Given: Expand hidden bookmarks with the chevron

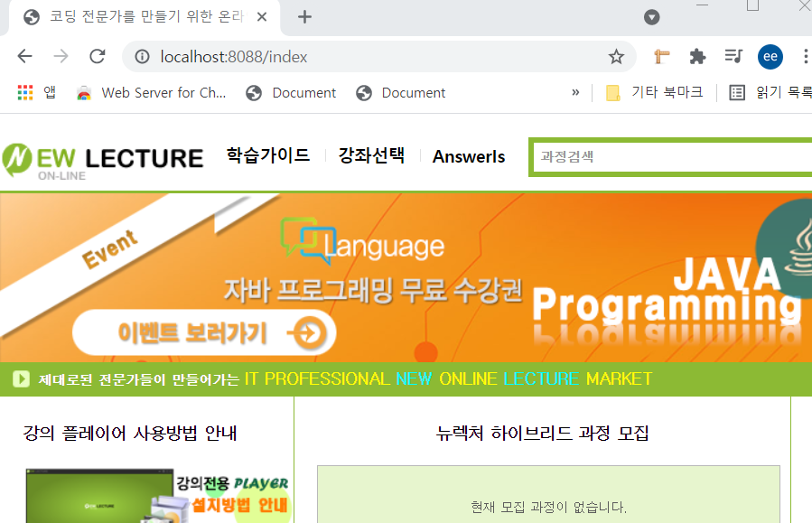Looking at the screenshot, I should pyautogui.click(x=575, y=93).
